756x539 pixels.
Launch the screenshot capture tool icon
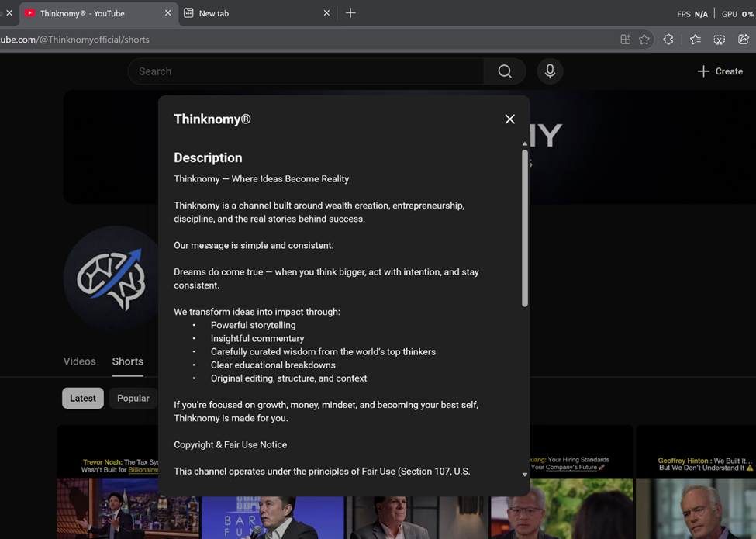720,40
